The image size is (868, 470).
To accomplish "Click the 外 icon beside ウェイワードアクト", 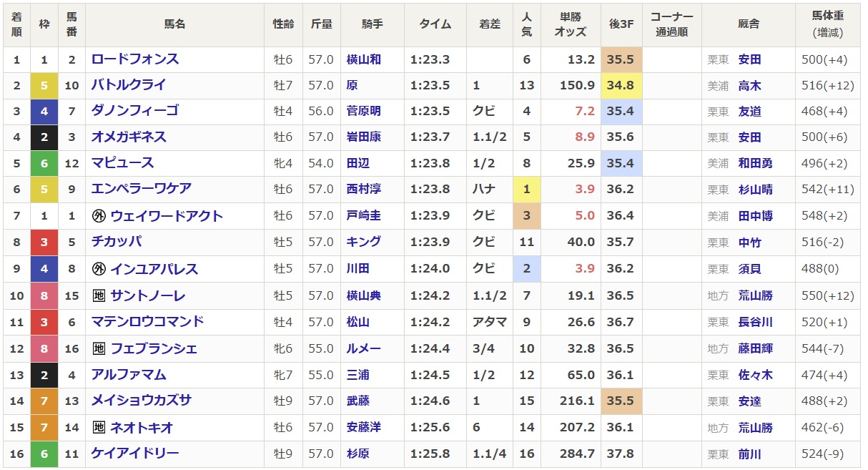I will pyautogui.click(x=99, y=216).
